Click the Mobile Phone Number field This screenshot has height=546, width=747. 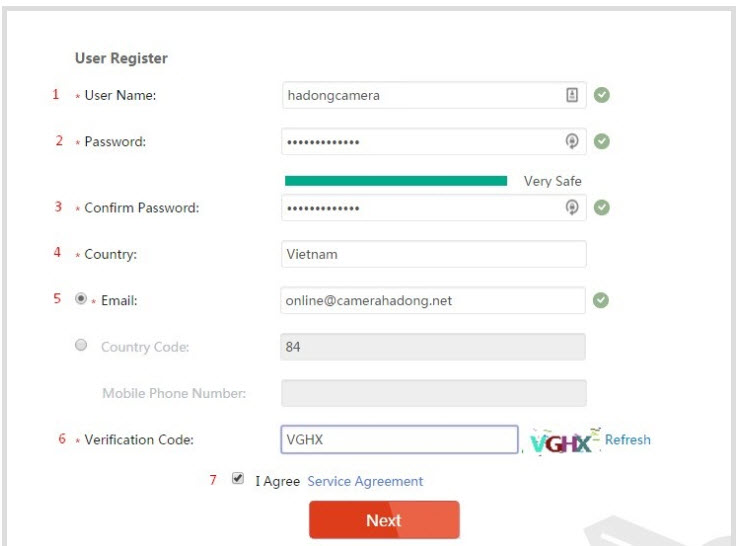(433, 393)
